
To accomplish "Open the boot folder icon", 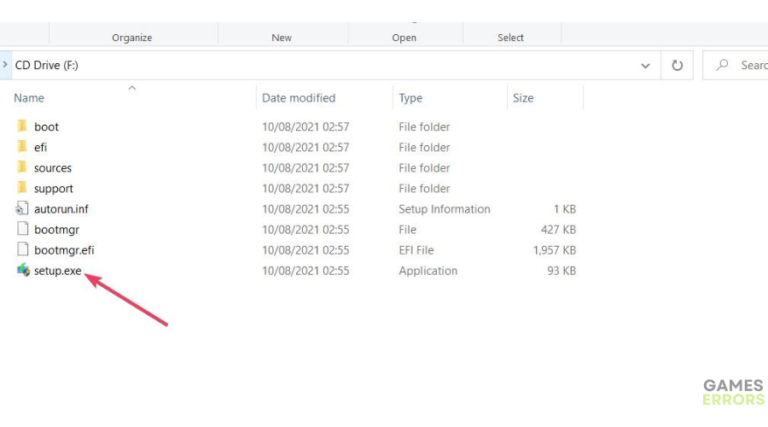I will [x=23, y=127].
